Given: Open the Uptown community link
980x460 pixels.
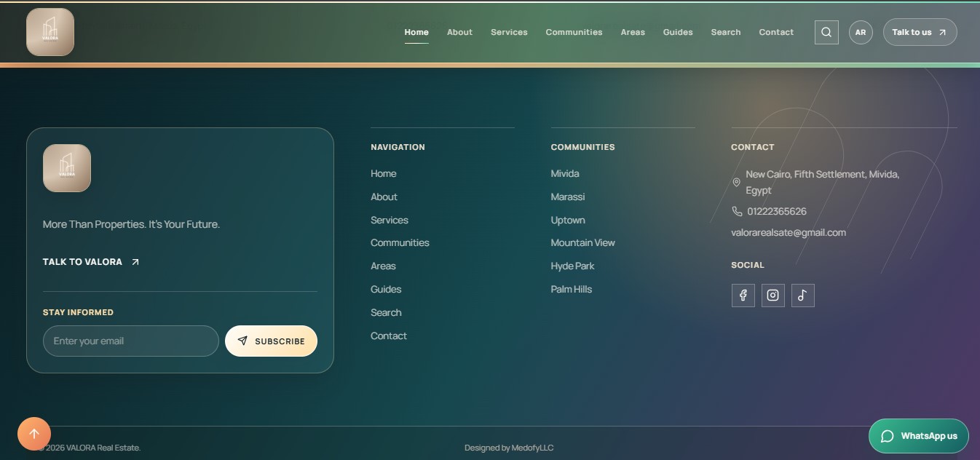Looking at the screenshot, I should click(568, 220).
